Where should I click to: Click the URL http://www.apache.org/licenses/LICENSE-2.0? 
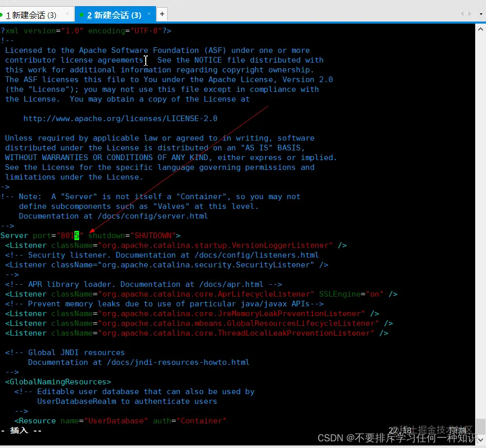120,119
